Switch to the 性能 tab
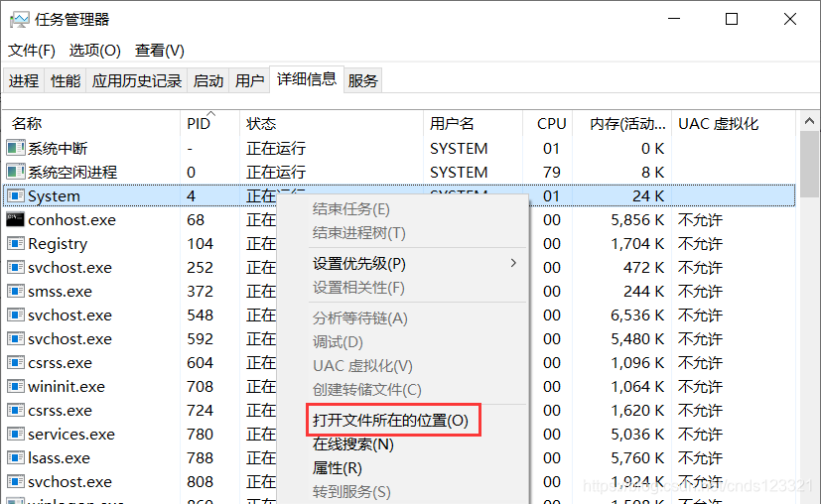 click(66, 80)
